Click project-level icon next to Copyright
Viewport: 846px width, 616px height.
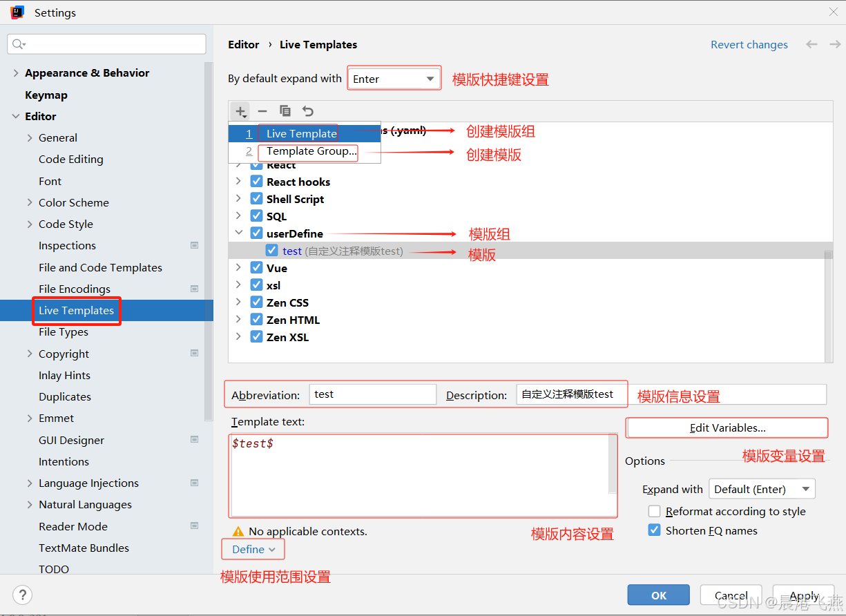tap(194, 353)
